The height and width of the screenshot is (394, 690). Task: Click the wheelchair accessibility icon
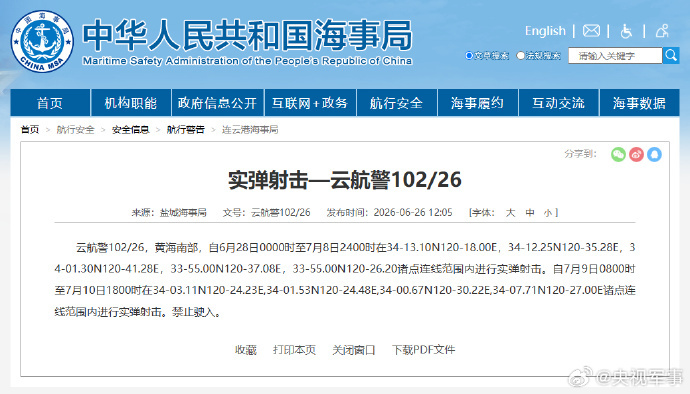pos(626,31)
